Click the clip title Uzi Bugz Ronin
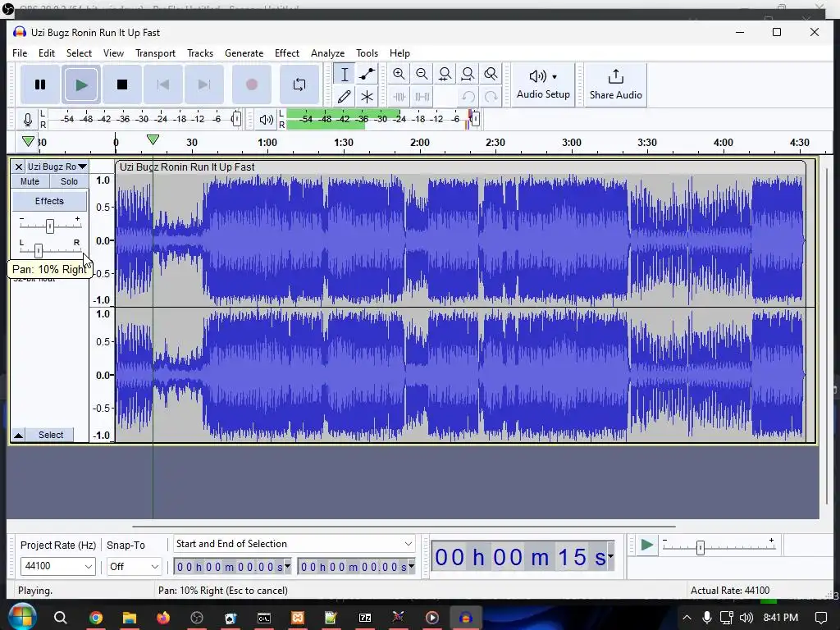This screenshot has height=630, width=840. (x=187, y=167)
